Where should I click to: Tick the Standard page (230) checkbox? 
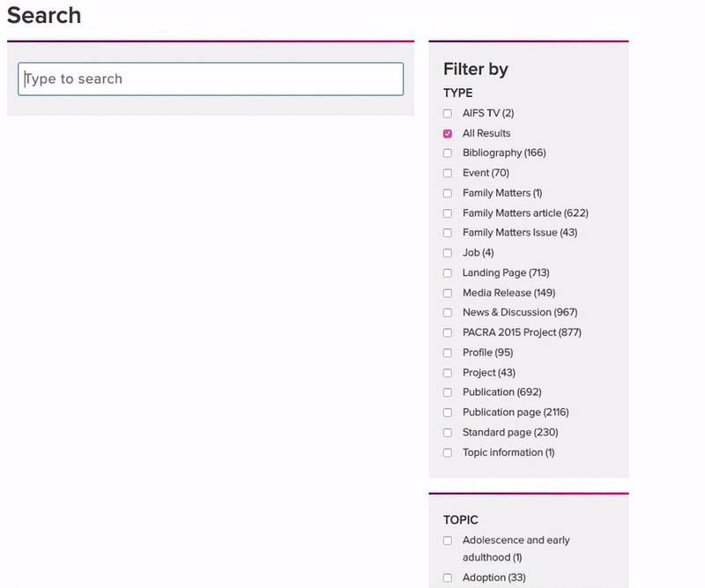[x=448, y=433]
